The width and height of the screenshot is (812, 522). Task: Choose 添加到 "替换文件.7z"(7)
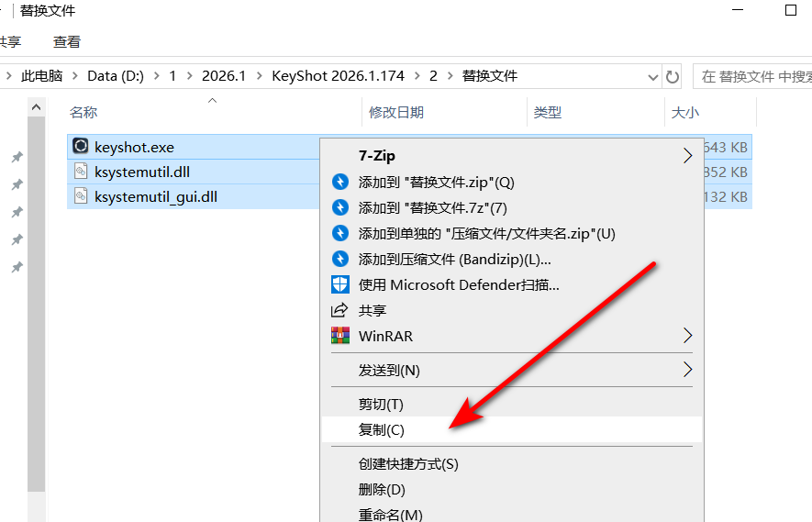pyautogui.click(x=512, y=207)
